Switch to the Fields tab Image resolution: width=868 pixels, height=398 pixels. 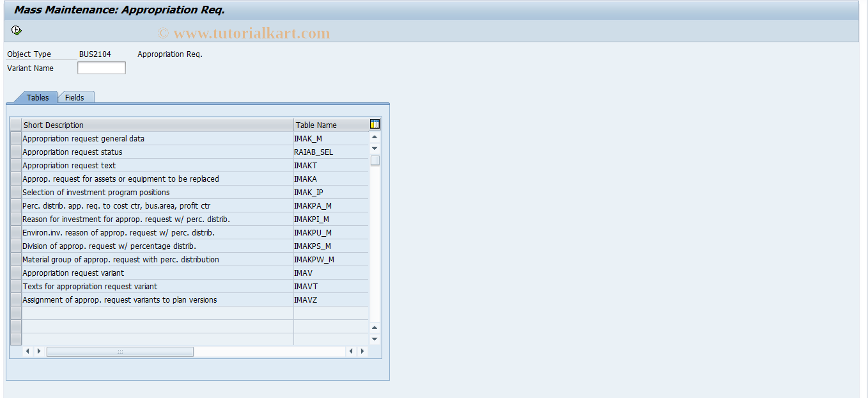[75, 97]
